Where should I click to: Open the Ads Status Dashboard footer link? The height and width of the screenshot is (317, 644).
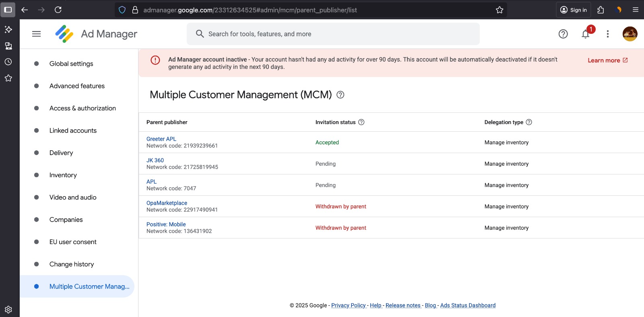tap(468, 305)
